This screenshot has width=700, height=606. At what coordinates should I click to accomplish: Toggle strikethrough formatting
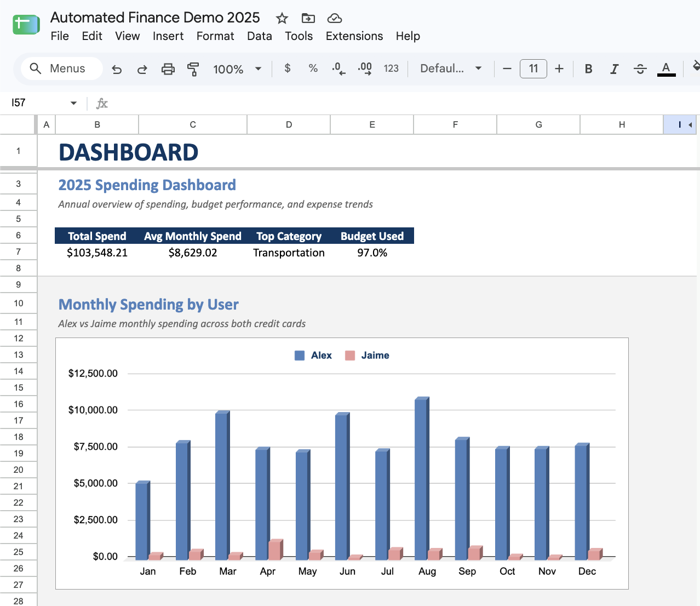[640, 68]
